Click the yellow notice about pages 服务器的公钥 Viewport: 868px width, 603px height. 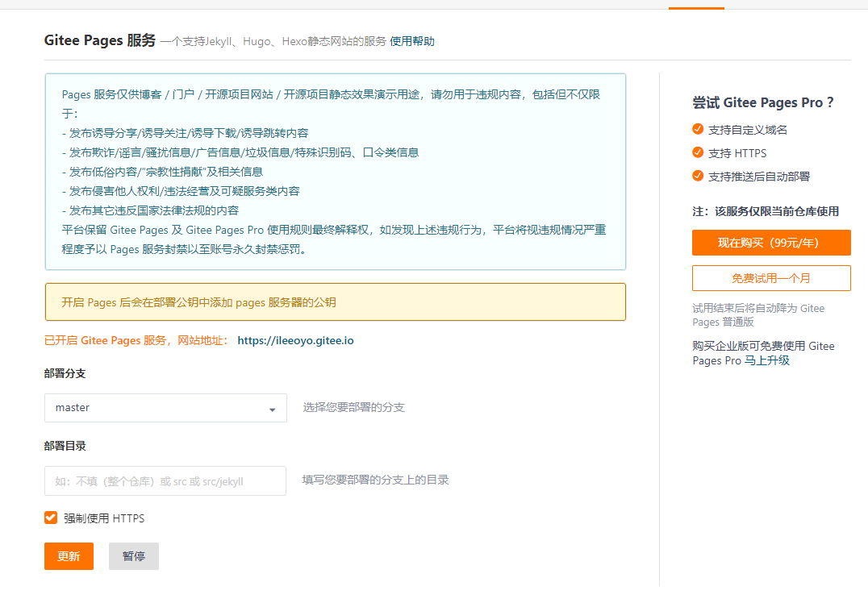[x=336, y=302]
